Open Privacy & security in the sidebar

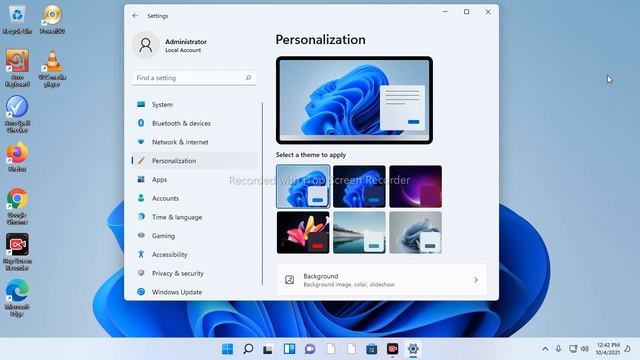tap(194, 273)
